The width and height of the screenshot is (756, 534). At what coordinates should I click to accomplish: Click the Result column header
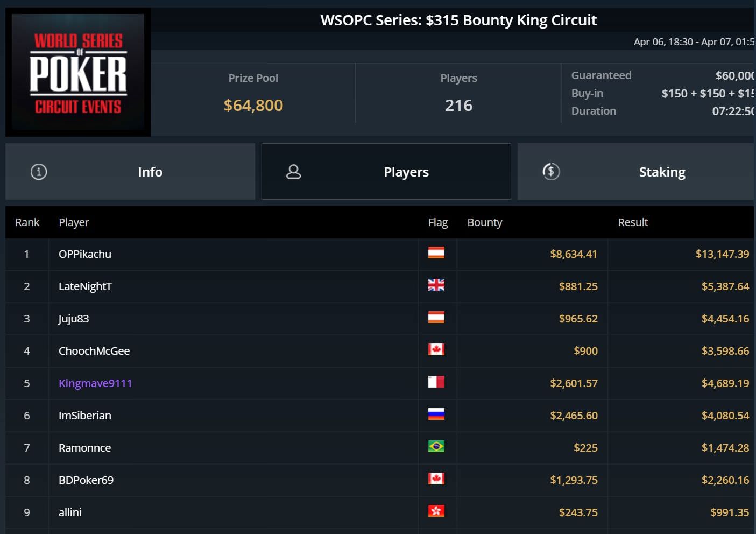pos(633,222)
